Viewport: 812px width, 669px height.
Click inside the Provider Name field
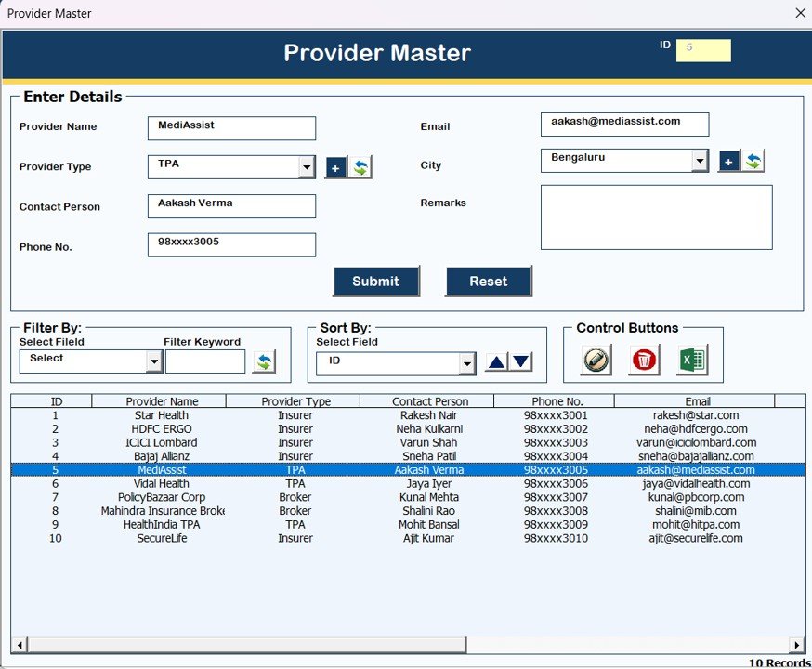click(x=230, y=127)
